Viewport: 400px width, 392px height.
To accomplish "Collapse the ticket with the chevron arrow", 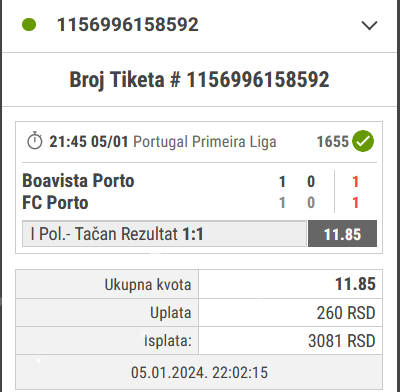I will tap(369, 25).
